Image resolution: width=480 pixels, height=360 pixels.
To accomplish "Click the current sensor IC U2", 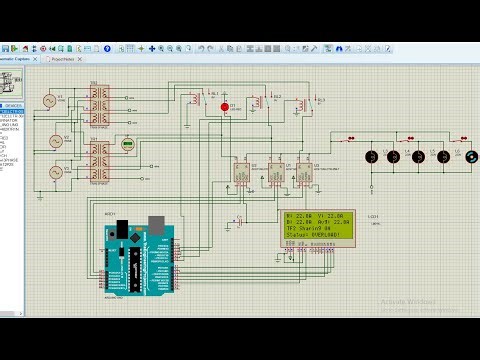I will (242, 172).
